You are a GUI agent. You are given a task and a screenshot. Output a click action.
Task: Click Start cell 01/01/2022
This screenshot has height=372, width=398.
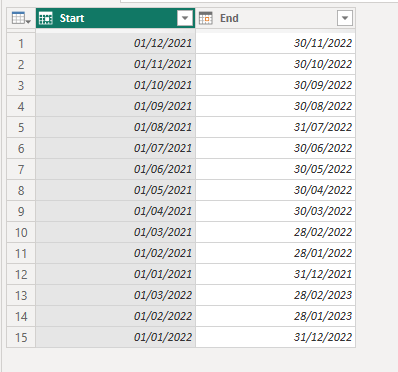[x=115, y=337]
